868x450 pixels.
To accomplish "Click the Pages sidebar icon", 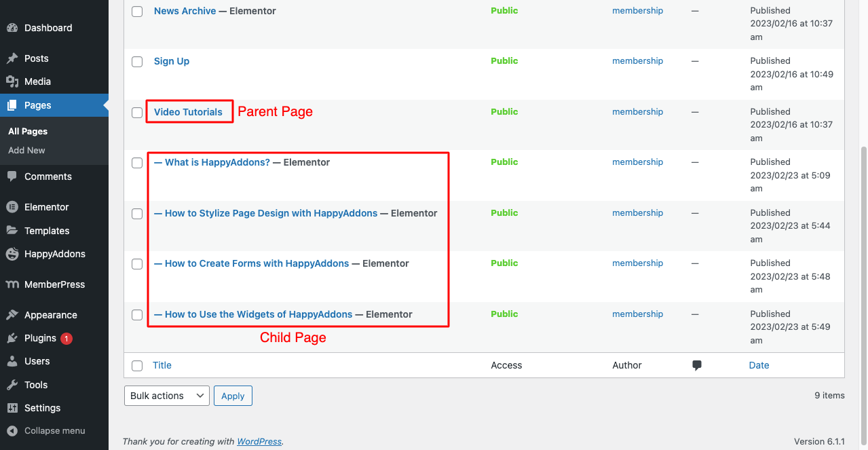I will 12,105.
